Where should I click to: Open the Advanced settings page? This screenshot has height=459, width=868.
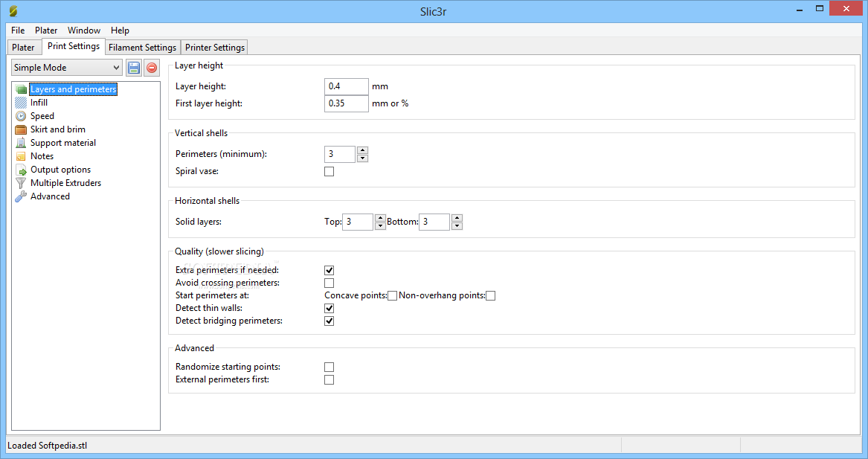(x=50, y=196)
